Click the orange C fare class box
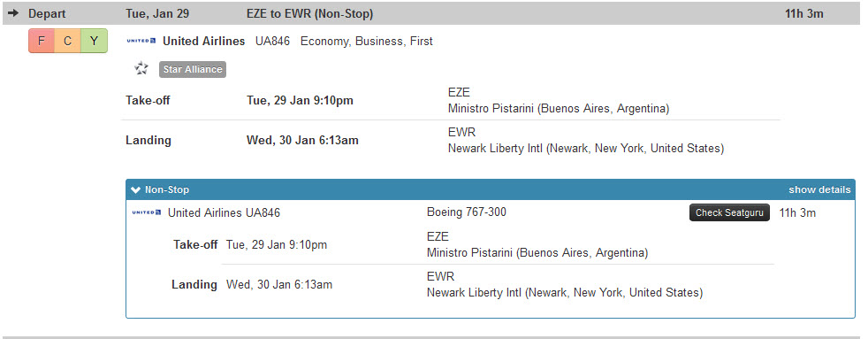This screenshot has width=868, height=339. (67, 41)
